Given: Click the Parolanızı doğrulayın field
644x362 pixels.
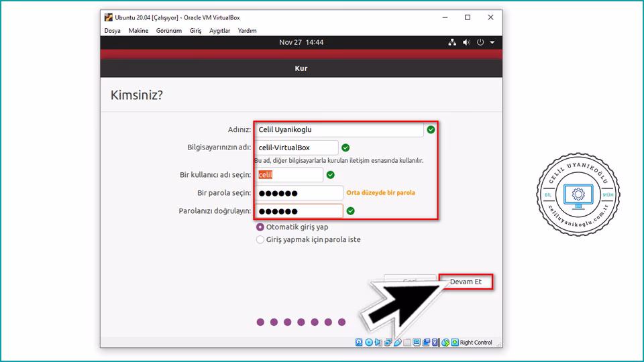Looking at the screenshot, I should 299,211.
